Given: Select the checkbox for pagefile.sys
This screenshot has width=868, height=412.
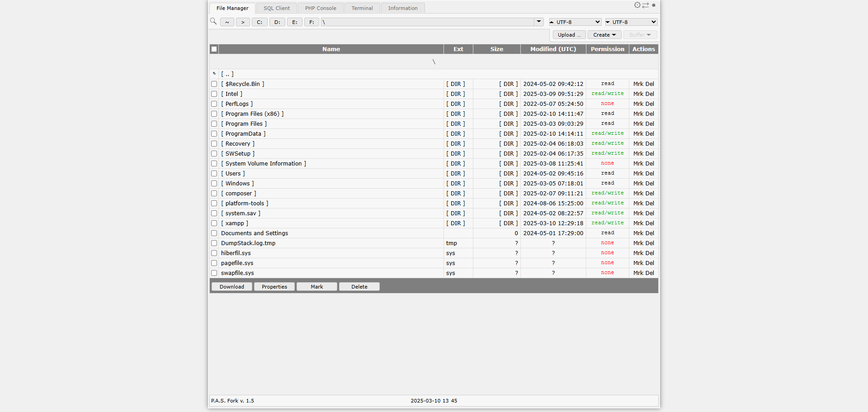Looking at the screenshot, I should (x=214, y=263).
